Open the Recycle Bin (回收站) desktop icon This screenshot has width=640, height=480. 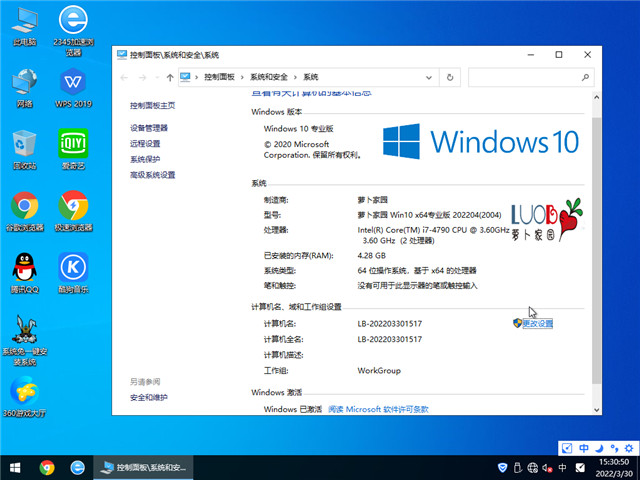point(24,150)
